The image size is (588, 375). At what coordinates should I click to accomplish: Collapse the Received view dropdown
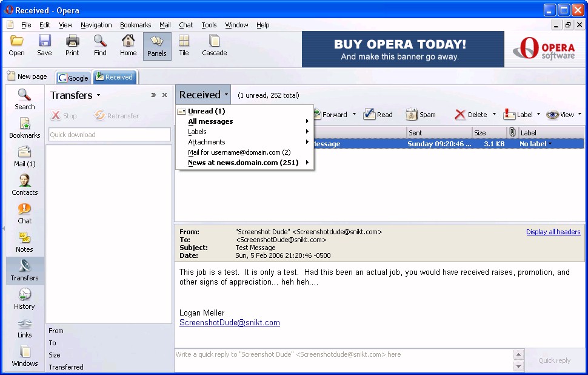(203, 95)
